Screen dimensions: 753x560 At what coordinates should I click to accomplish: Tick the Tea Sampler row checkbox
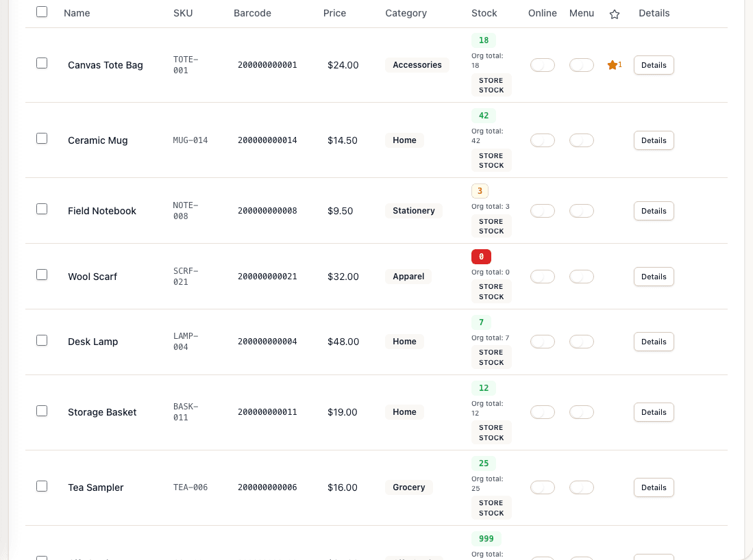tap(42, 486)
